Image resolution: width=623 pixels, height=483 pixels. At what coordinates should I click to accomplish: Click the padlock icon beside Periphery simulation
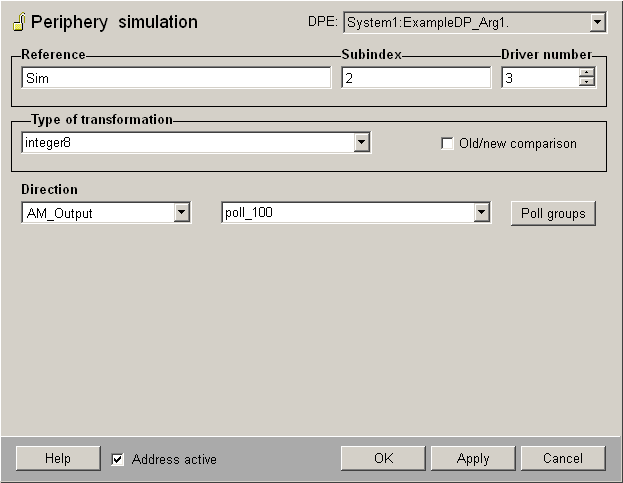pyautogui.click(x=19, y=22)
